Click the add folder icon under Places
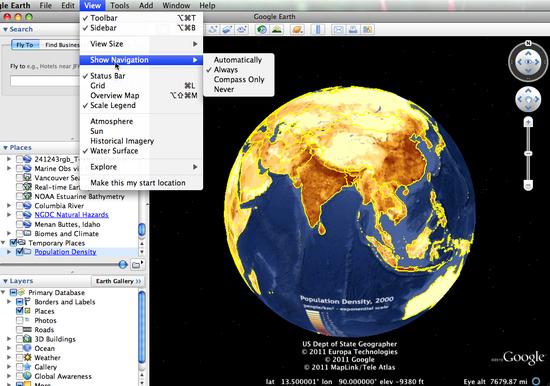 [136, 265]
